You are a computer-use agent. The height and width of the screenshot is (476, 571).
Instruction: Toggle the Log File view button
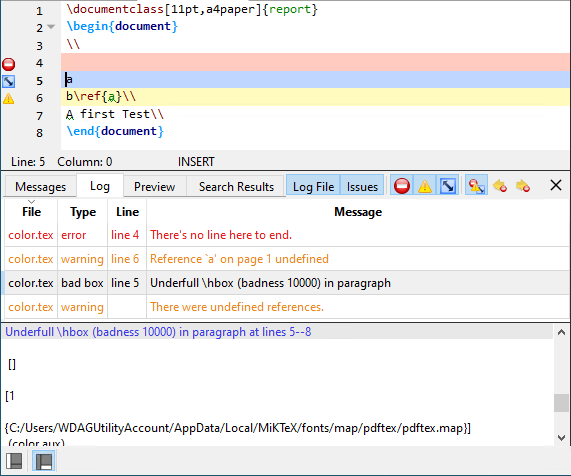313,186
